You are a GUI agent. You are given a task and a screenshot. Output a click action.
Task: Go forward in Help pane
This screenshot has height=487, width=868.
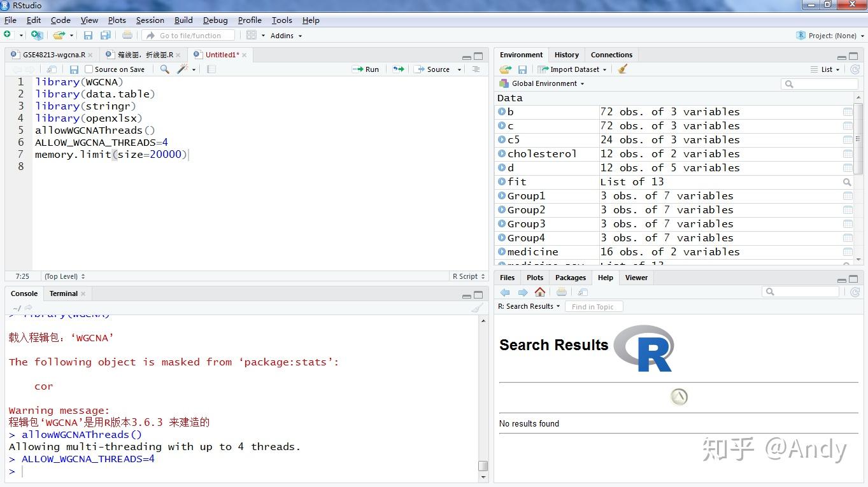tap(523, 292)
